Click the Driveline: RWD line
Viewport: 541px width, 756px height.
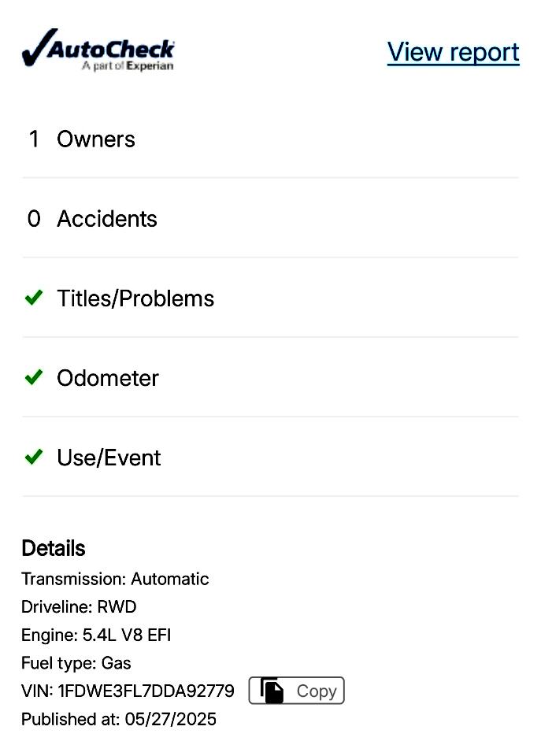click(79, 607)
